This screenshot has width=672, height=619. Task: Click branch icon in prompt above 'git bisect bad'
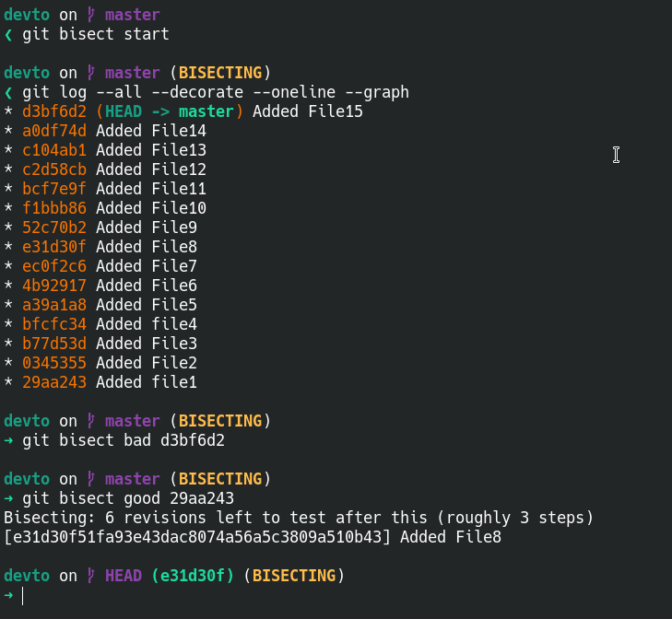[91, 421]
